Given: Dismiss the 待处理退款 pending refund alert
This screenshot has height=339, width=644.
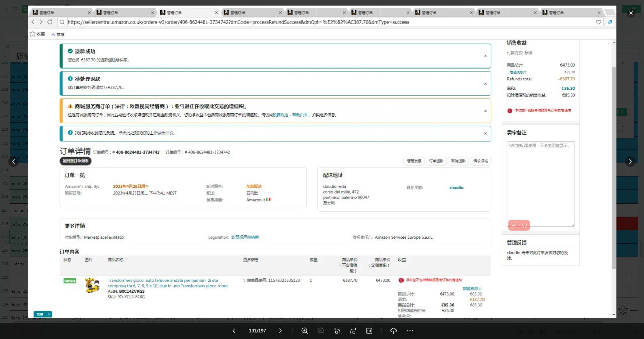Looking at the screenshot, I should click(485, 84).
